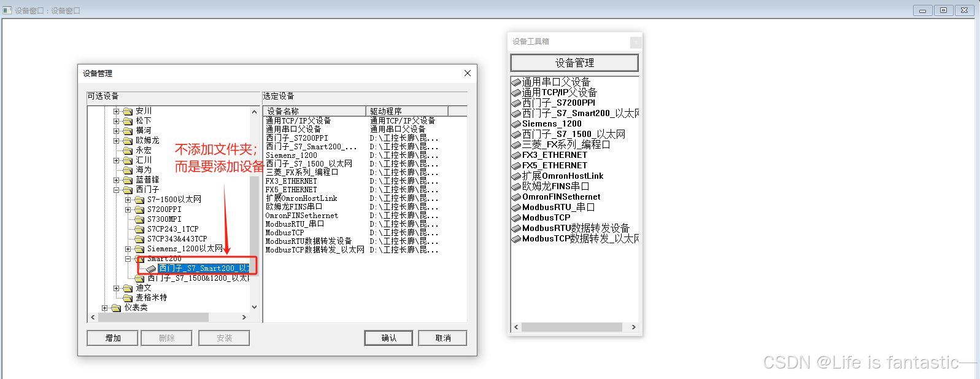Expand the Siemens_1200以太网 node
Image resolution: width=980 pixels, height=379 pixels.
(x=128, y=249)
